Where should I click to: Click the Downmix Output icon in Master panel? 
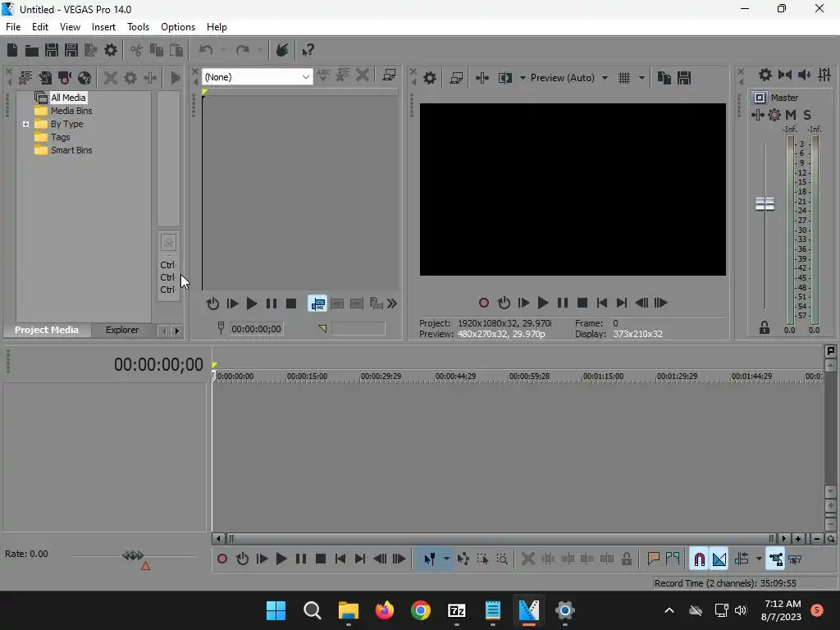coord(785,75)
